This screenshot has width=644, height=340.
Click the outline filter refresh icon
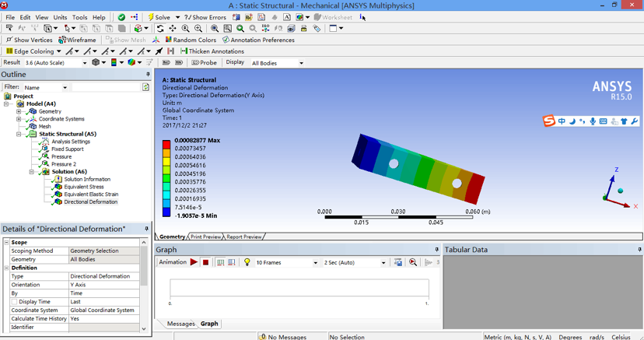[x=145, y=87]
